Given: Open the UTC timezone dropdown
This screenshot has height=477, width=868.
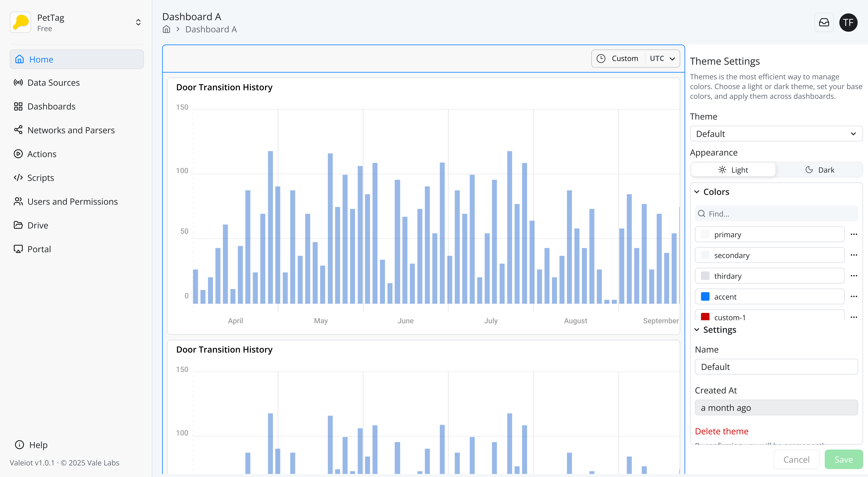Looking at the screenshot, I should pyautogui.click(x=662, y=59).
